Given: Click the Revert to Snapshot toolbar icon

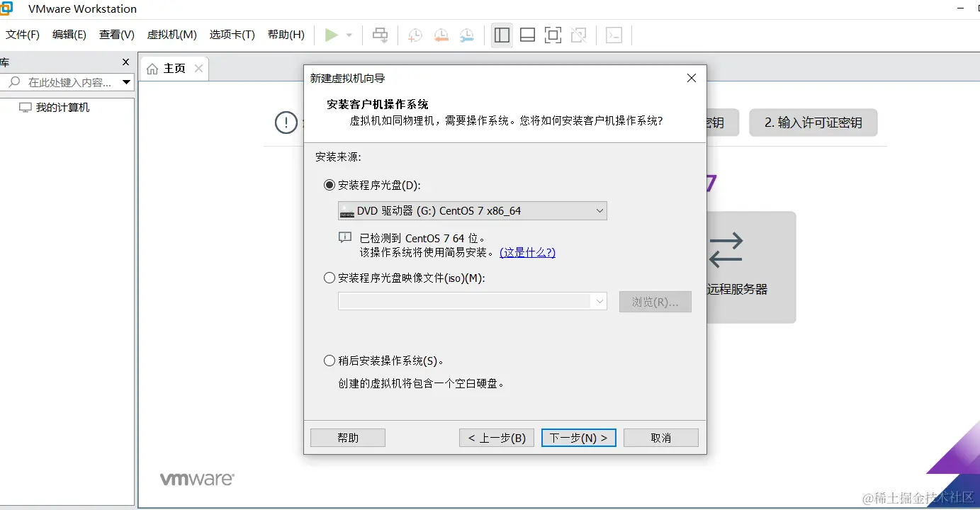Looking at the screenshot, I should pyautogui.click(x=441, y=35).
